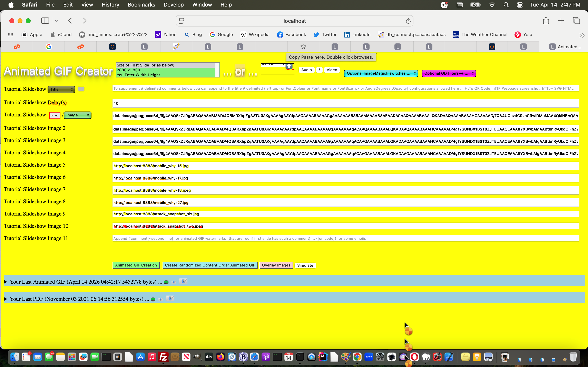Click the large envelope icon beside Your Last Animated GIF
588x367 pixels.
[183, 281]
